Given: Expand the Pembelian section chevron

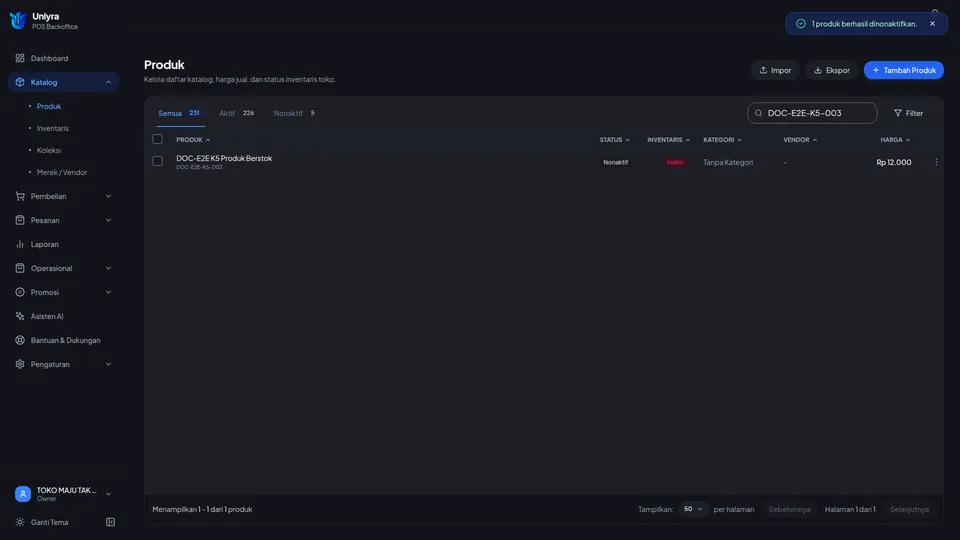Looking at the screenshot, I should [x=108, y=196].
